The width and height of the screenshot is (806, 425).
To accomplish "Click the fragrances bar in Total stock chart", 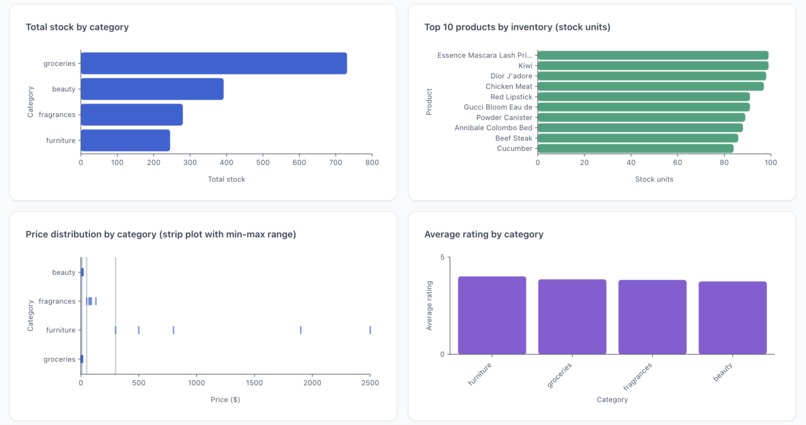I will click(132, 115).
